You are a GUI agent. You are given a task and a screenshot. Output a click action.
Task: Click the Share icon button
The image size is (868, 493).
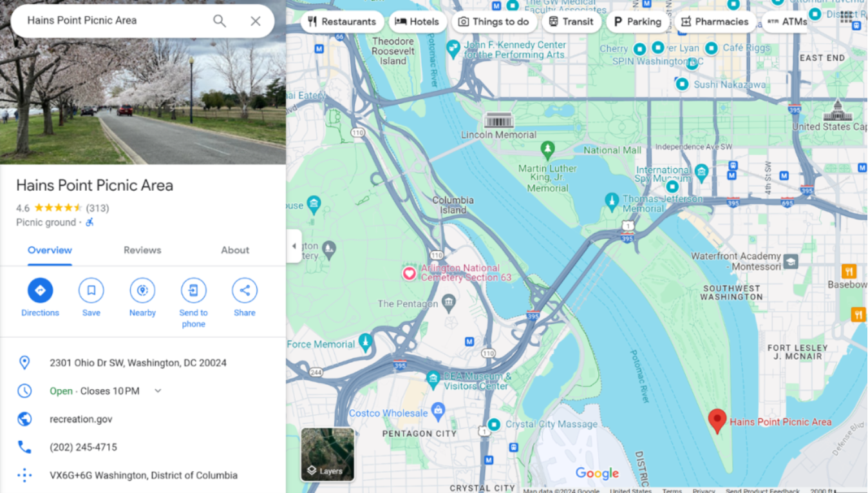[245, 291]
